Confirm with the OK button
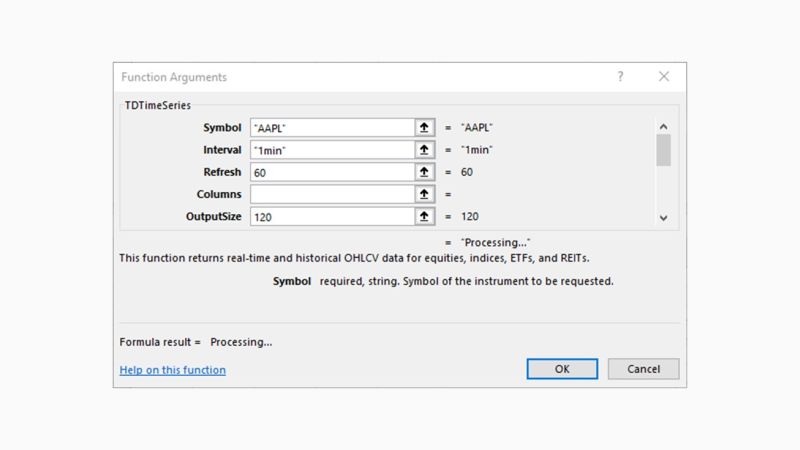This screenshot has width=800, height=450. [562, 369]
